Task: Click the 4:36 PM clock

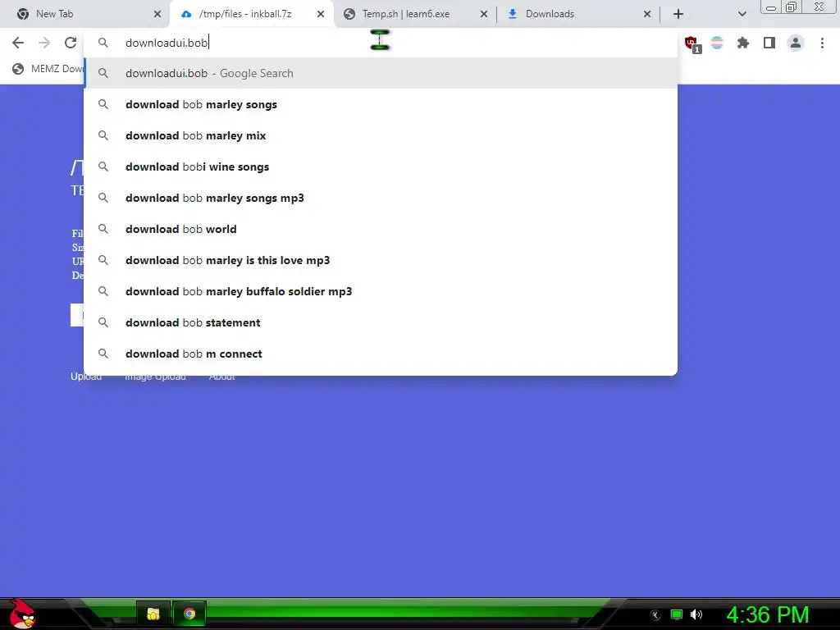Action: point(768,615)
